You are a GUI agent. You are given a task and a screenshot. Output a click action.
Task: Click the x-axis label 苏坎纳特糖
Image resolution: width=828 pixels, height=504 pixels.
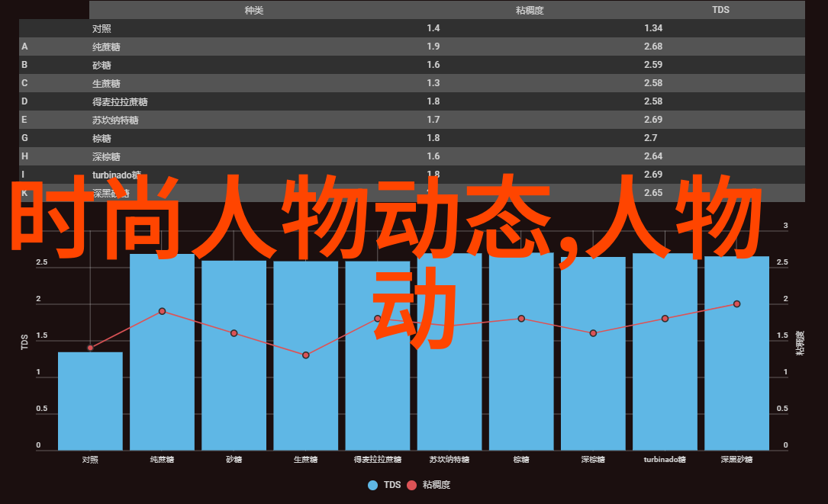tap(449, 460)
